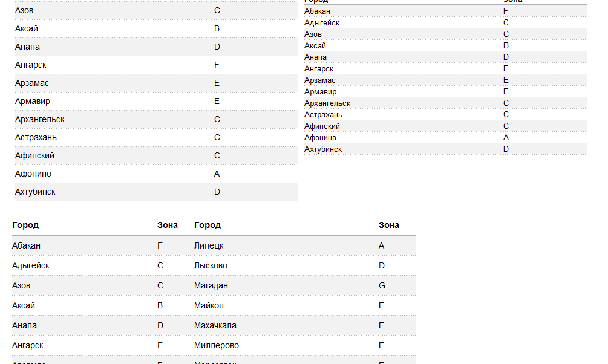Click the leftmost Город header in bottom table
This screenshot has height=364, width=608.
25,225
